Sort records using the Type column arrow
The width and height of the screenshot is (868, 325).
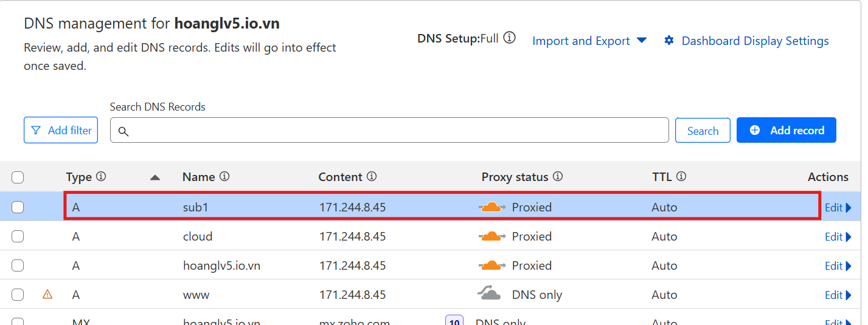coord(155,177)
